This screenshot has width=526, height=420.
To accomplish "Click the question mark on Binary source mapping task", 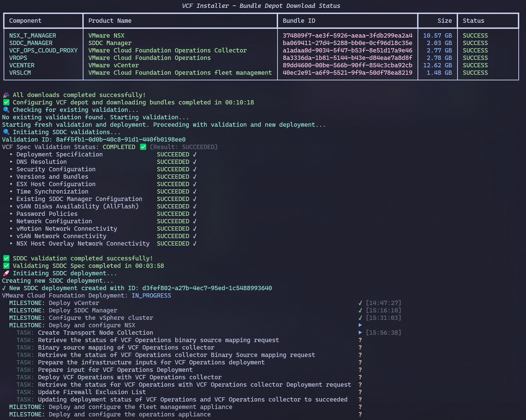I will (x=360, y=348).
